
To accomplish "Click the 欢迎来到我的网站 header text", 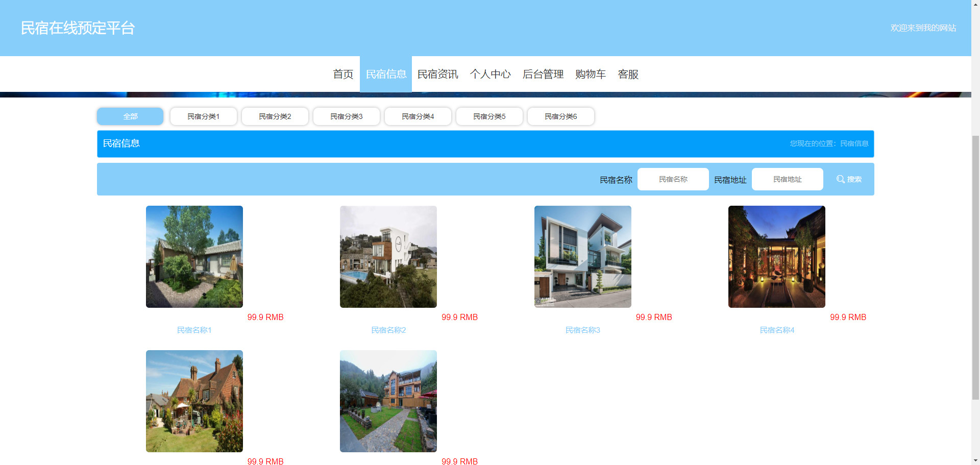I will tap(923, 28).
